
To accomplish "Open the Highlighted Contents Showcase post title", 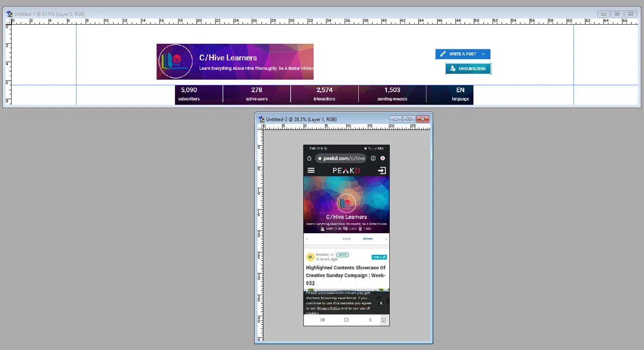I will pyautogui.click(x=346, y=275).
